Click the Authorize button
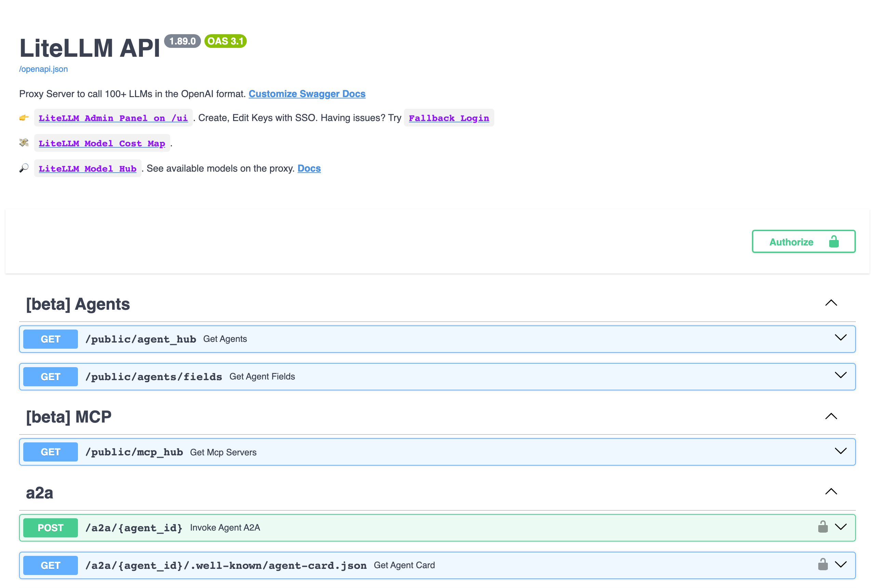This screenshot has height=588, width=875. (x=804, y=241)
